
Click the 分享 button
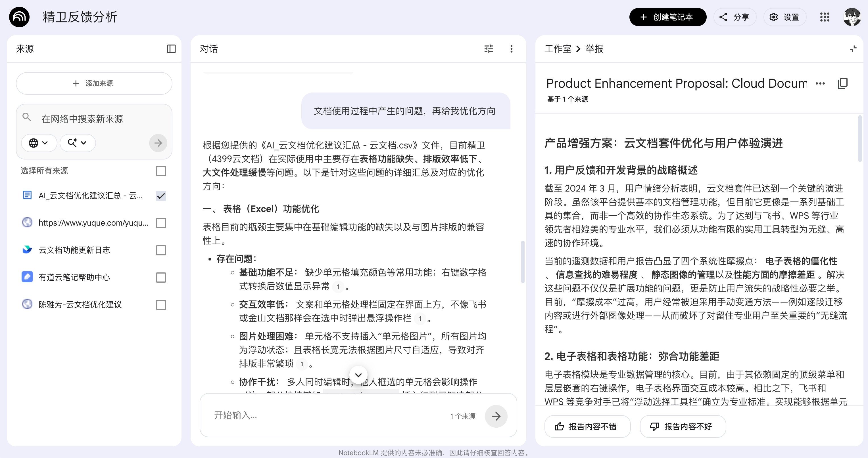(735, 17)
